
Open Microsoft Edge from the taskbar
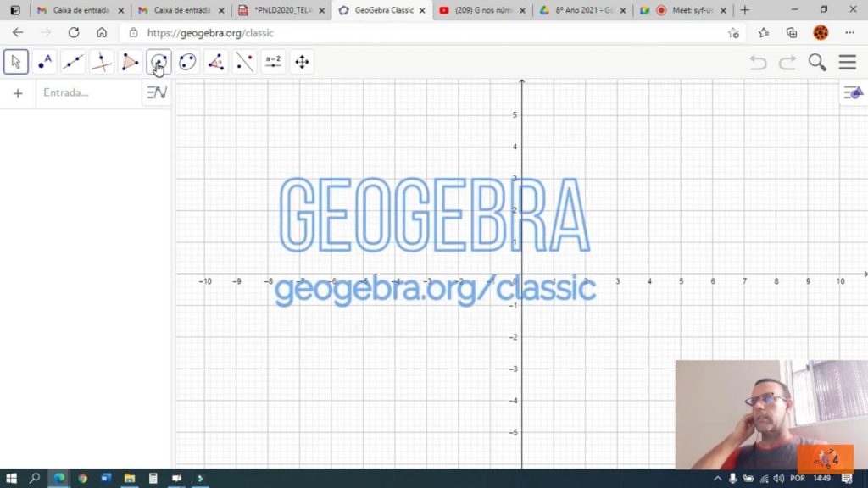tap(58, 478)
